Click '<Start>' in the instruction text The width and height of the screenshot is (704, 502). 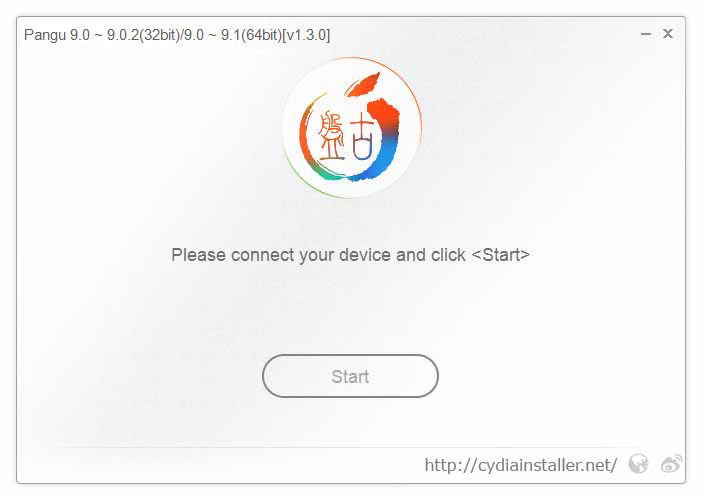(501, 255)
